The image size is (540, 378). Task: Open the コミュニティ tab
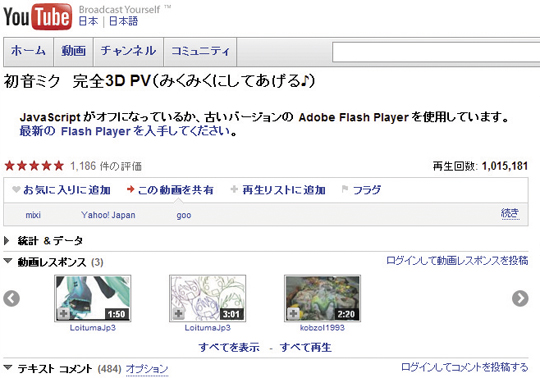coord(200,52)
